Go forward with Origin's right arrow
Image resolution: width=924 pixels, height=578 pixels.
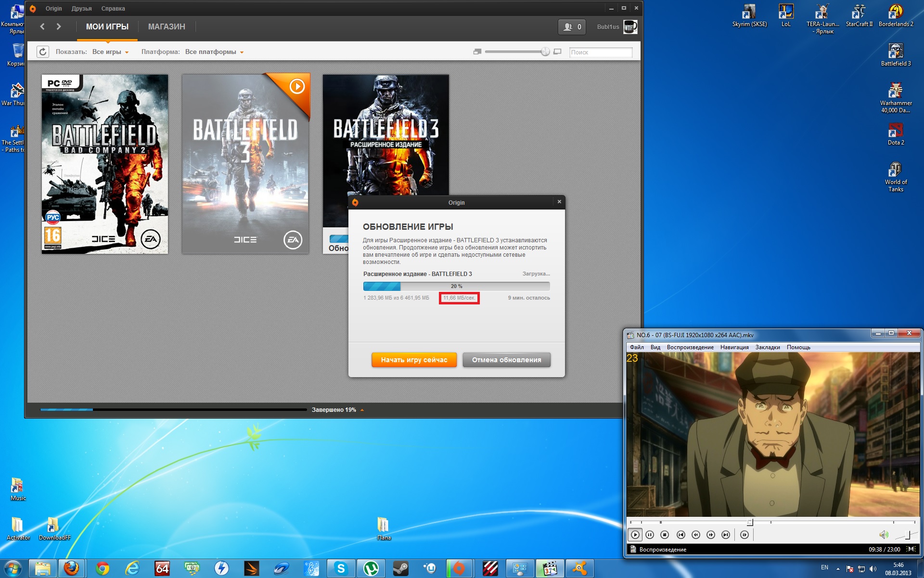pyautogui.click(x=59, y=26)
